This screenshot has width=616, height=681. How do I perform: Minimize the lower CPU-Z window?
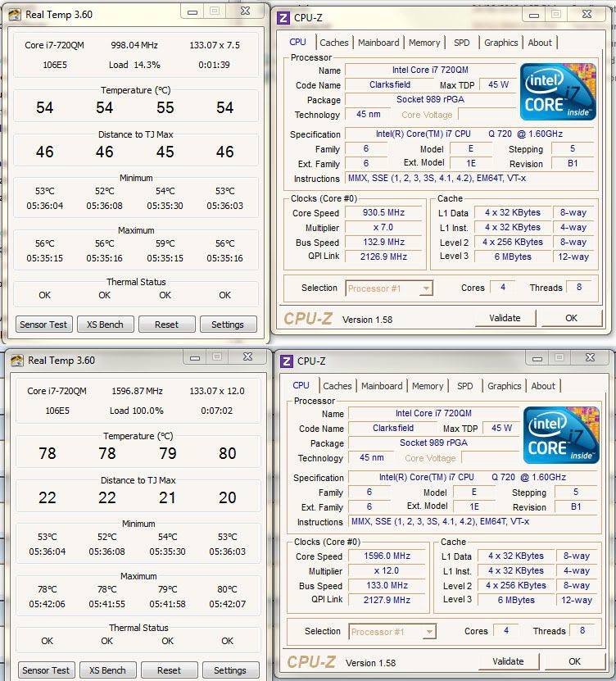pyautogui.click(x=537, y=358)
